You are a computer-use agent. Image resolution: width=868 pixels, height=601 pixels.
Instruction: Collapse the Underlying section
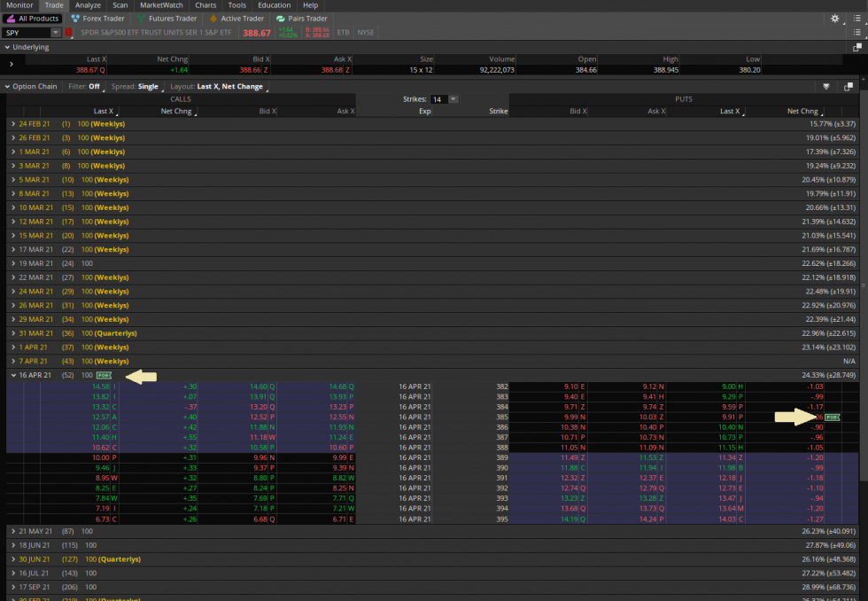[7, 47]
